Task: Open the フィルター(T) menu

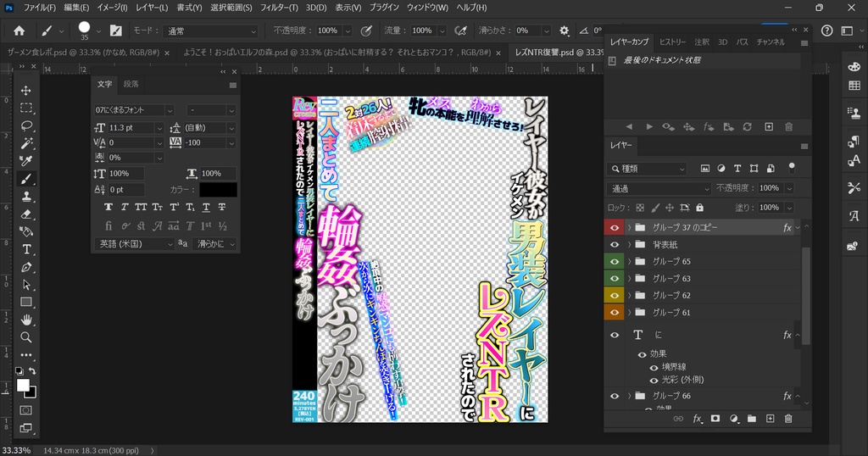Action: pos(279,8)
